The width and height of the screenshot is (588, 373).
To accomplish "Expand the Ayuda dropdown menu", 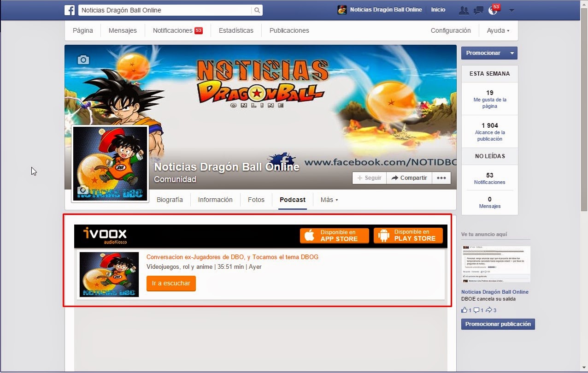I will click(498, 30).
